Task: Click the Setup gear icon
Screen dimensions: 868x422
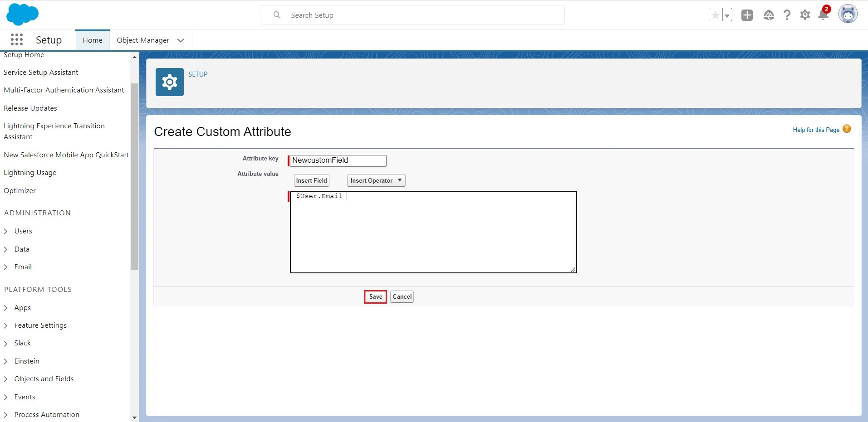Action: tap(805, 15)
